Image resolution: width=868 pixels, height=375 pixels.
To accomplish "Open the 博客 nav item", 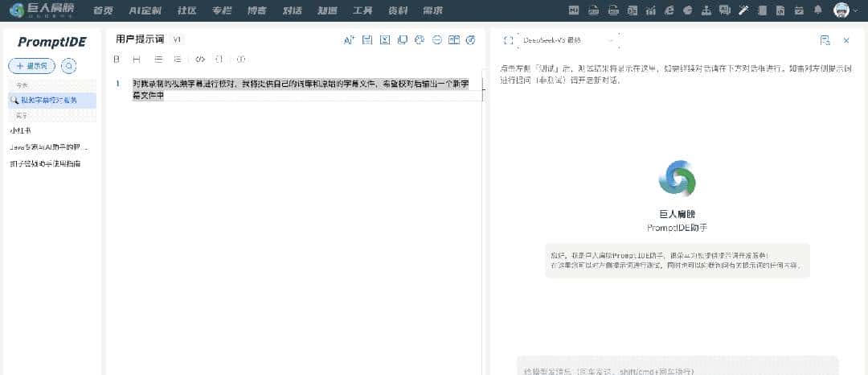I will click(257, 10).
